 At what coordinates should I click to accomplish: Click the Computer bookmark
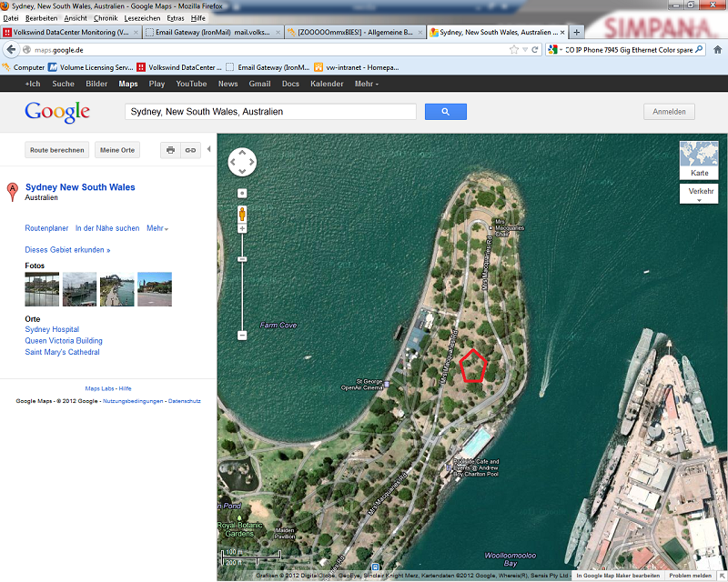(x=24, y=67)
